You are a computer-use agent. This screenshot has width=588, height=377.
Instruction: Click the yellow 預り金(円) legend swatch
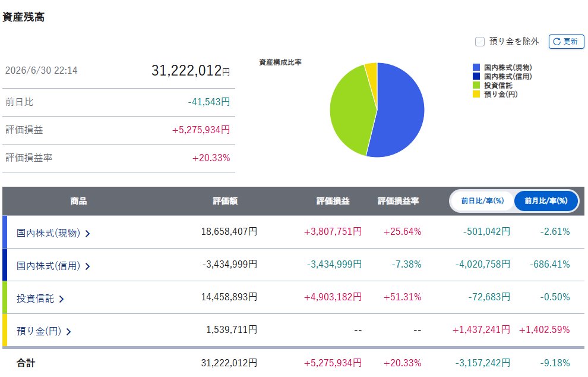(476, 94)
